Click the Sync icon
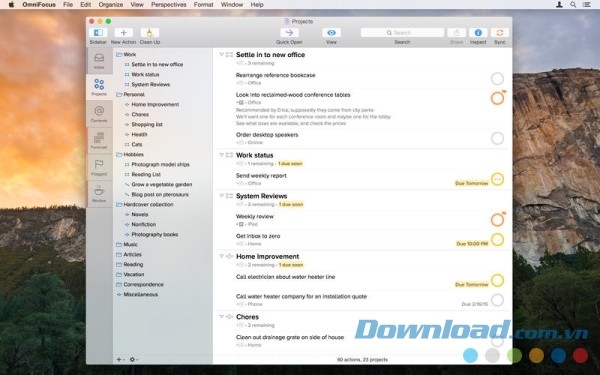This screenshot has width=600, height=375. (x=500, y=33)
